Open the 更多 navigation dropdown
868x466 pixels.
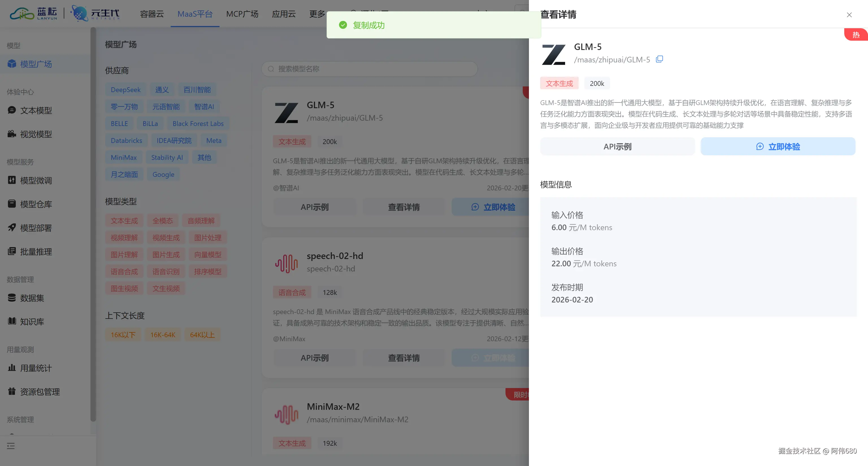pos(317,14)
